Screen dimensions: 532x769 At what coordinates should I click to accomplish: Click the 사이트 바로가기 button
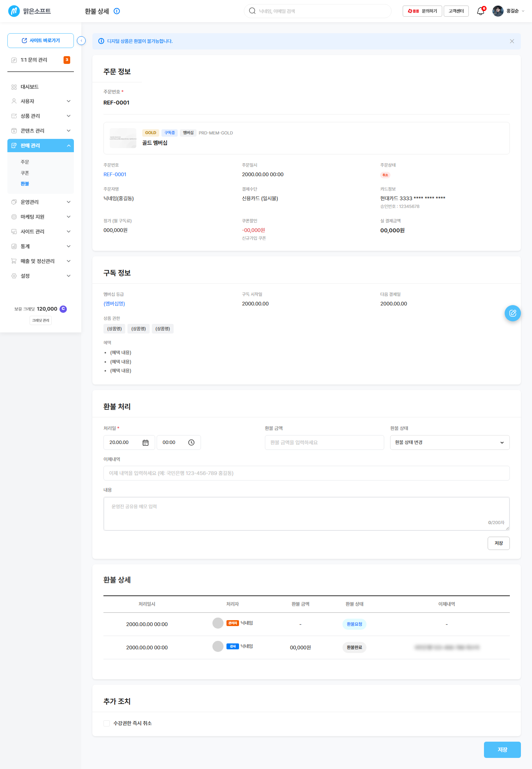coord(41,41)
